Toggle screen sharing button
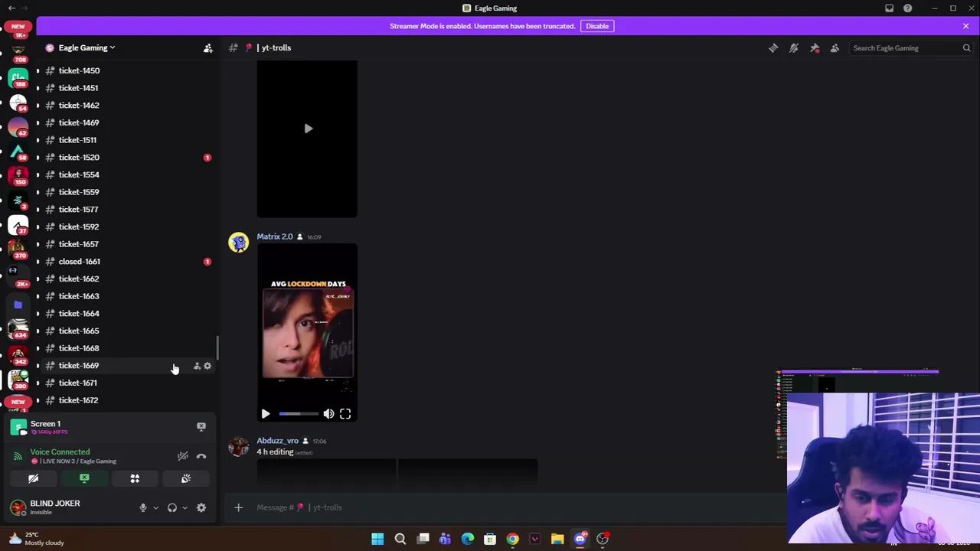 [84, 479]
